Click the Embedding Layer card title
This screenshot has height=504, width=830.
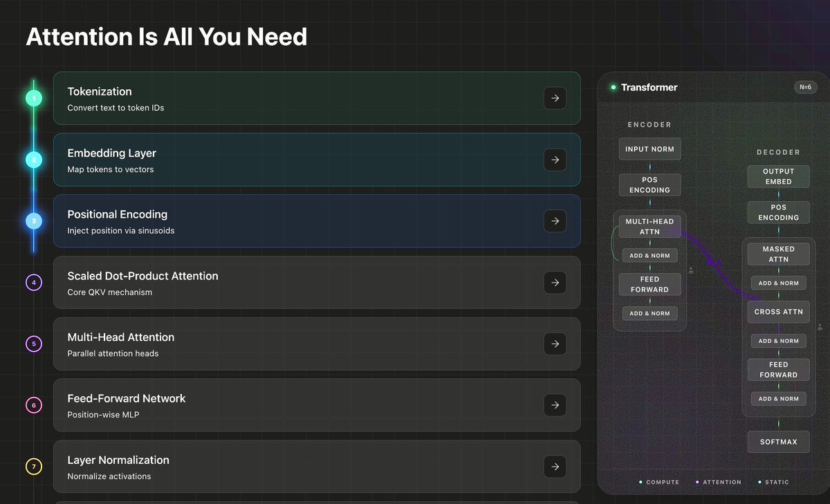tap(112, 153)
